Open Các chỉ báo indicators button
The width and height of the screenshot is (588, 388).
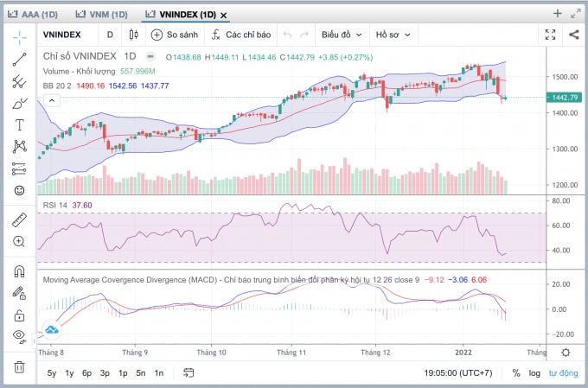pos(241,35)
